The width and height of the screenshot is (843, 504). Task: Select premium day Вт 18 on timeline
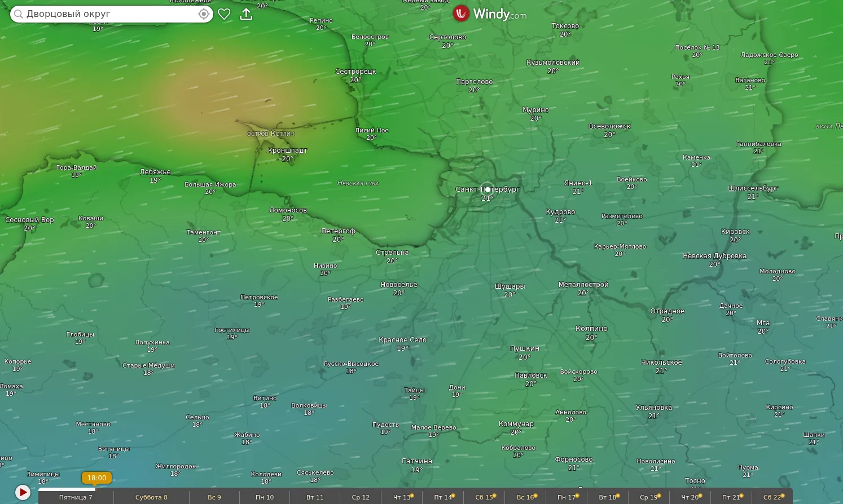click(x=608, y=497)
